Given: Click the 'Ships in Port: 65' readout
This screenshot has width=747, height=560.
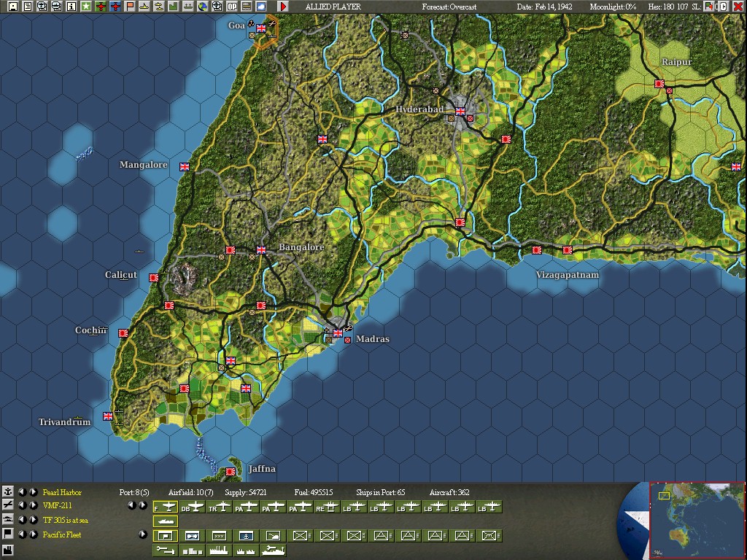Looking at the screenshot, I should [381, 492].
